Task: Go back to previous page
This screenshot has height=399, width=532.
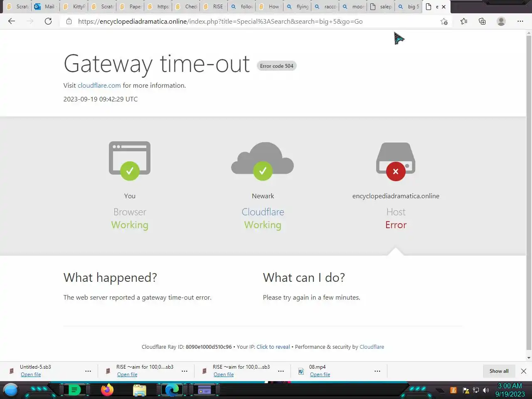Action: coord(12,21)
